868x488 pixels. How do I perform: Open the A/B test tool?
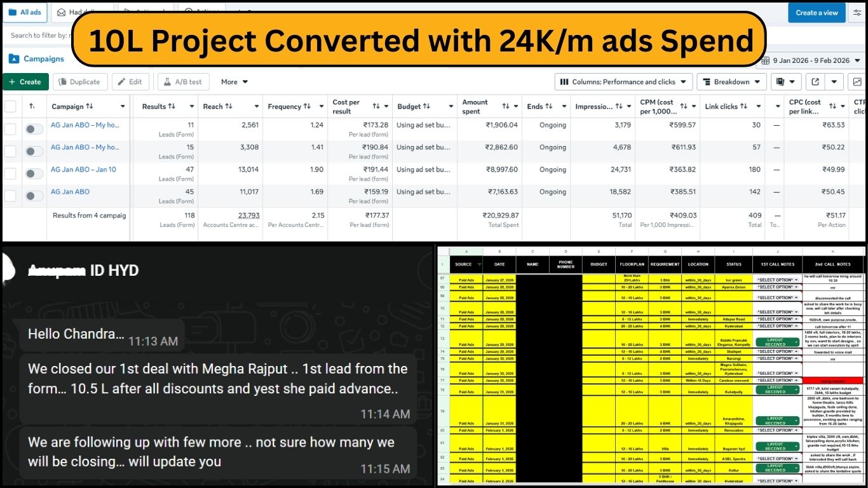[183, 81]
